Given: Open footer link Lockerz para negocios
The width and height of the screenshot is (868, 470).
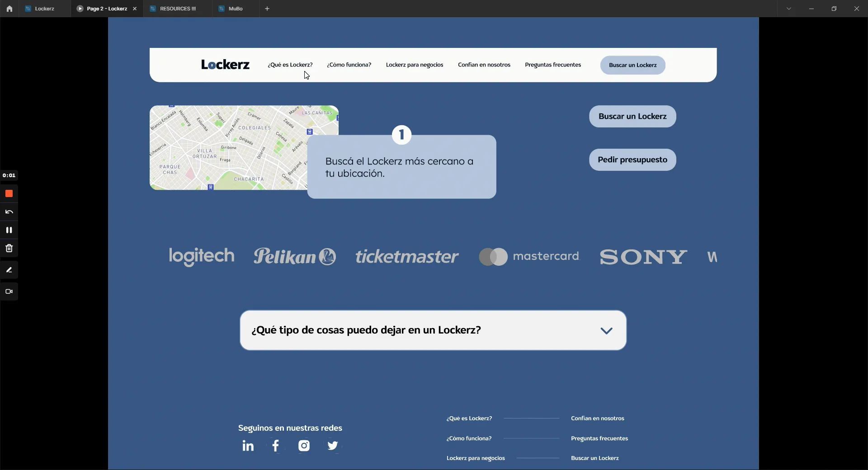Looking at the screenshot, I should 476,458.
